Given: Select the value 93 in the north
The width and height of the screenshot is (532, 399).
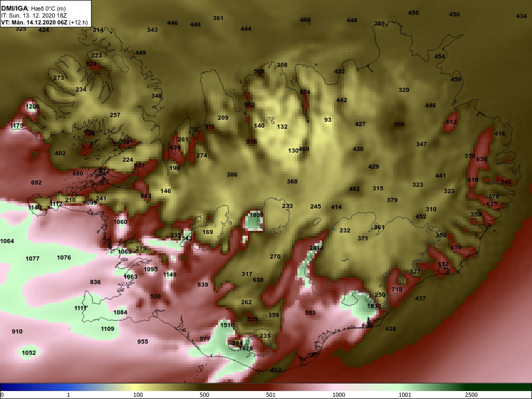Looking at the screenshot, I should coord(327,120).
